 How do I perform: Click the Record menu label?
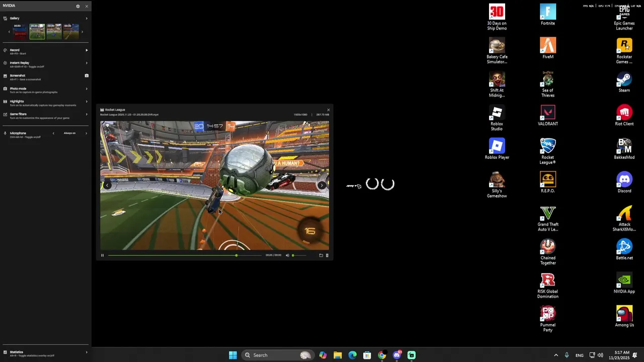coord(15,50)
